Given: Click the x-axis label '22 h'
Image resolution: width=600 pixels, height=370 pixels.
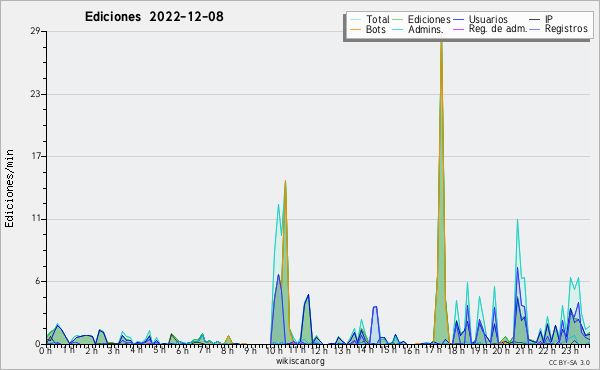Looking at the screenshot, I should (x=546, y=351).
